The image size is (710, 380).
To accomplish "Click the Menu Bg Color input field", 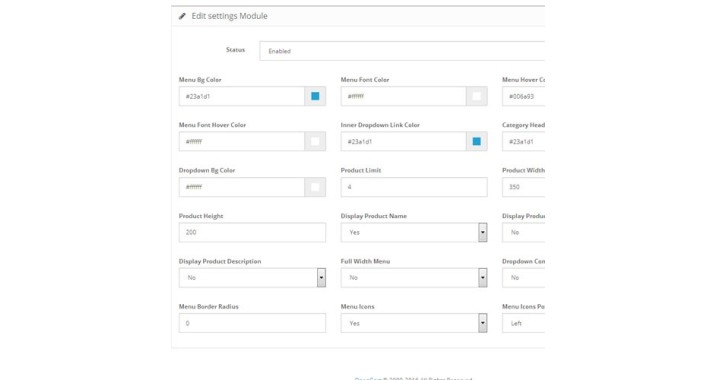I will (x=241, y=96).
